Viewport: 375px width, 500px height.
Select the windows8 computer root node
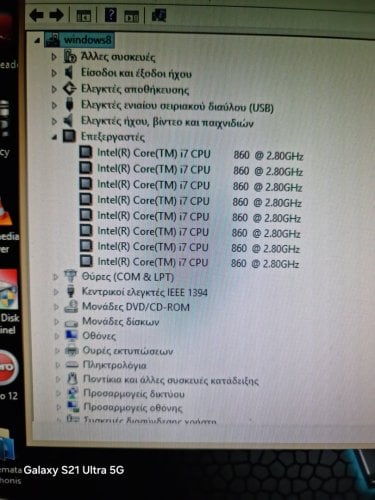(x=87, y=40)
